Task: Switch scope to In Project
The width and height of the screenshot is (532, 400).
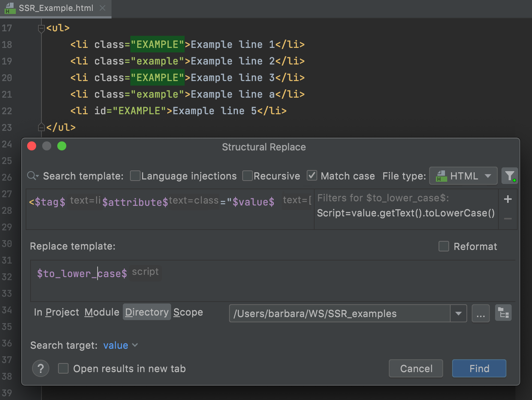Action: click(x=56, y=312)
